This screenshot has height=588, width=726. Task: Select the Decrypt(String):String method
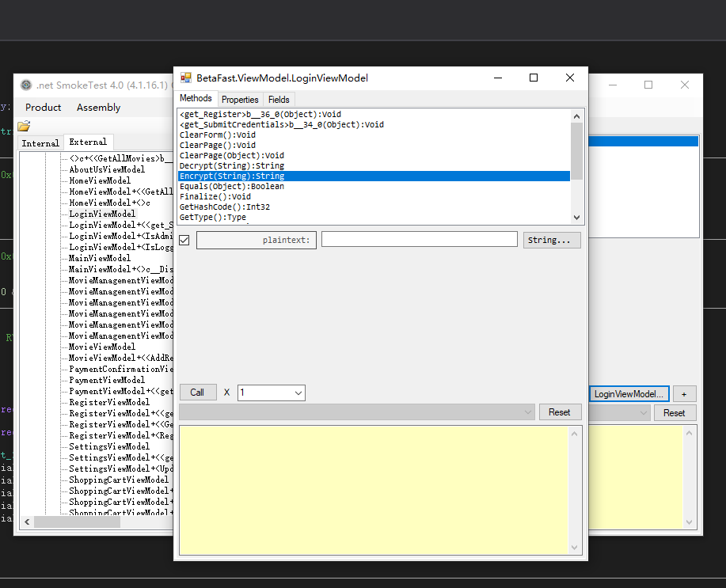point(374,165)
